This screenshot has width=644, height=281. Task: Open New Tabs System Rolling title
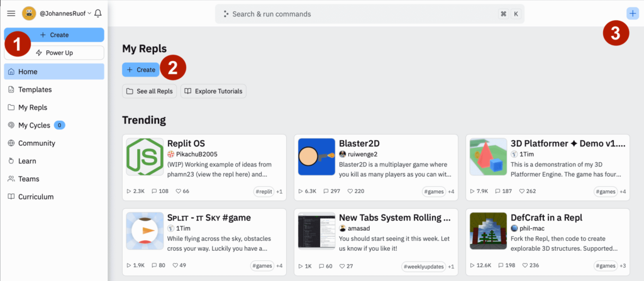pos(396,218)
